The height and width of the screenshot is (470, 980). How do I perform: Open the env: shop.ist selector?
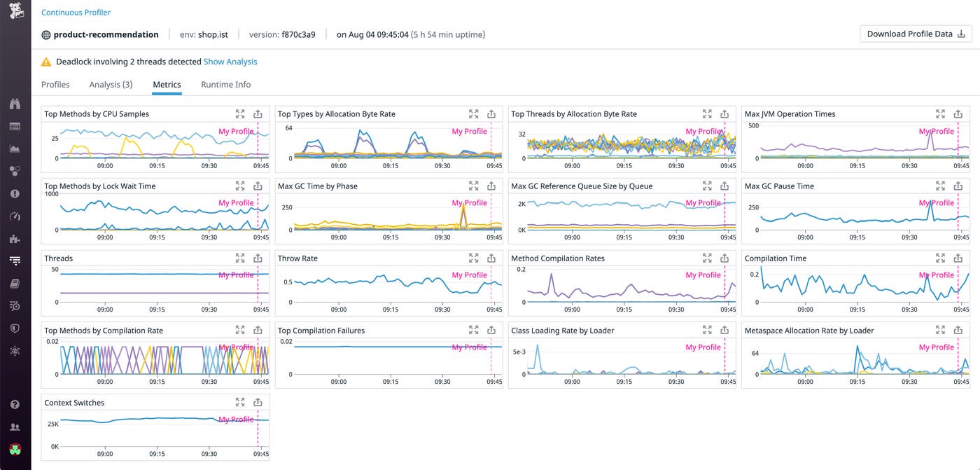click(204, 34)
